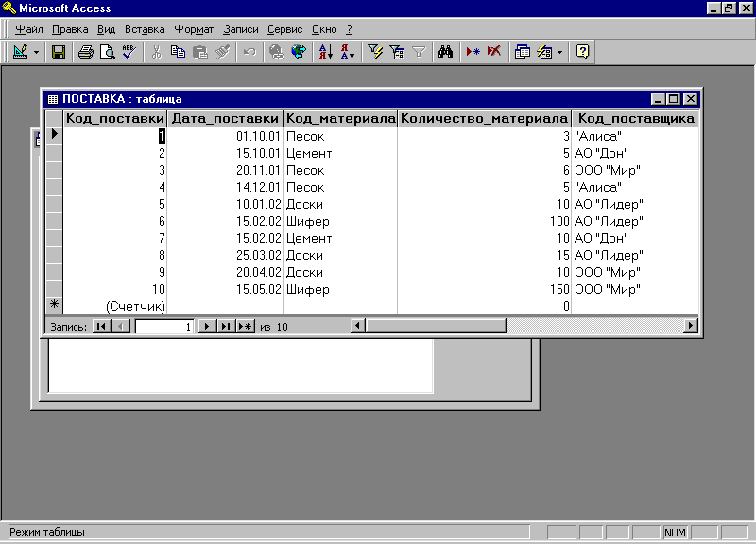
Task: Select column header Код_материала
Action: point(340,119)
